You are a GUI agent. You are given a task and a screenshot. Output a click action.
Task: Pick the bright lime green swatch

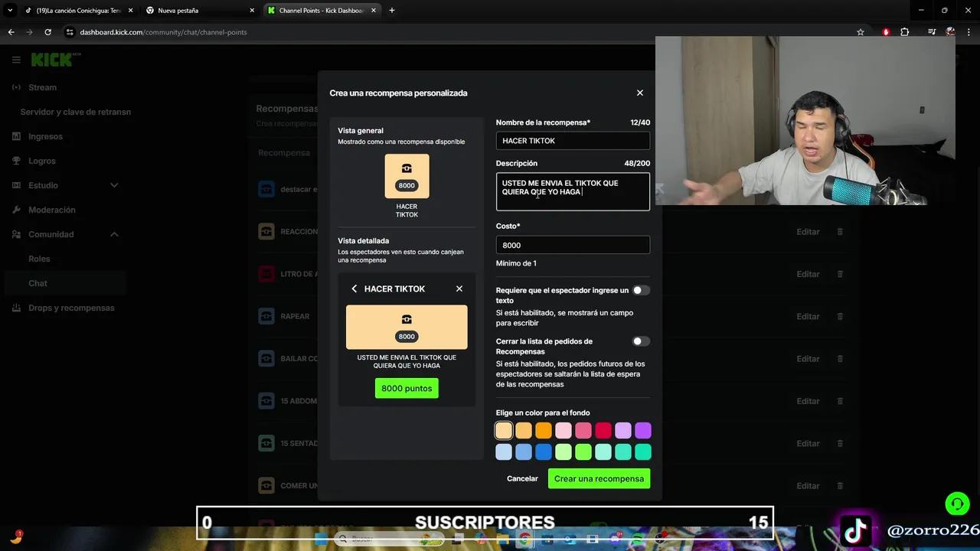[x=583, y=452]
